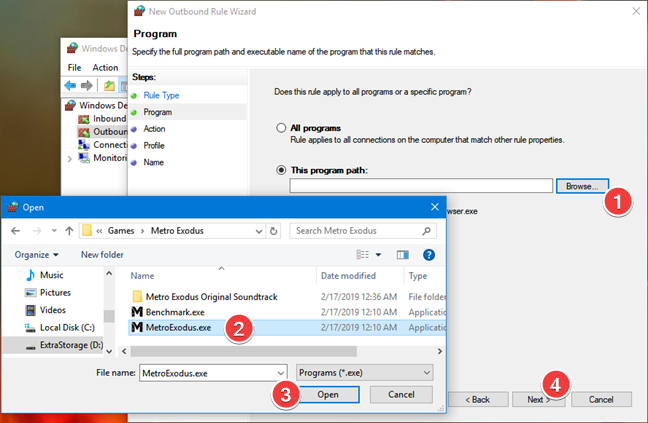Click horizontal scrollbar right arrow
The height and width of the screenshot is (423, 648).
click(440, 351)
